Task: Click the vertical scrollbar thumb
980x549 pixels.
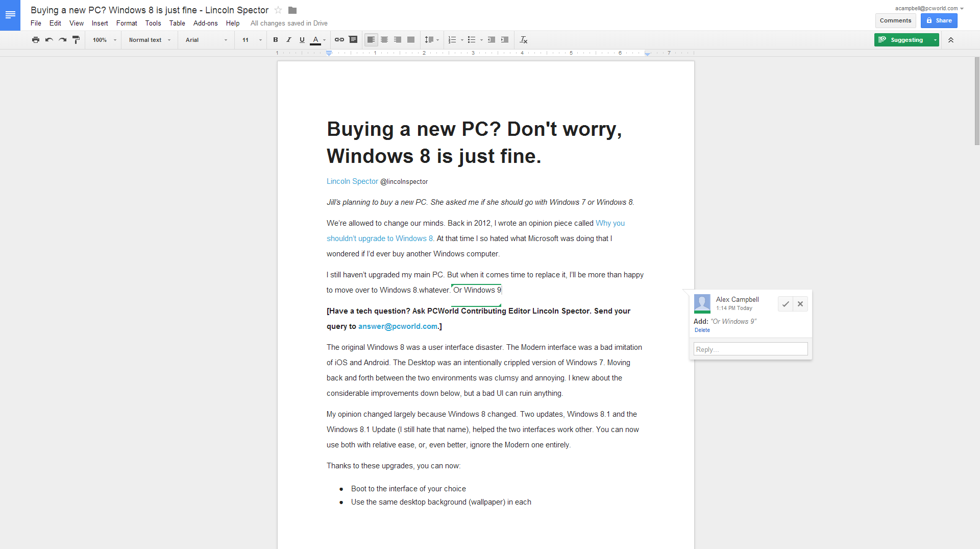Action: tap(977, 101)
